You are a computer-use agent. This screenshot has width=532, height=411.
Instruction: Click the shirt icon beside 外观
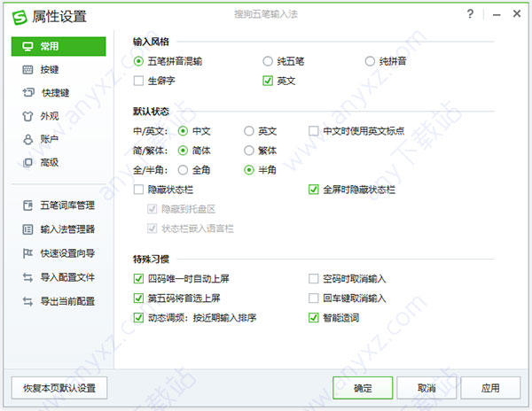tap(27, 116)
